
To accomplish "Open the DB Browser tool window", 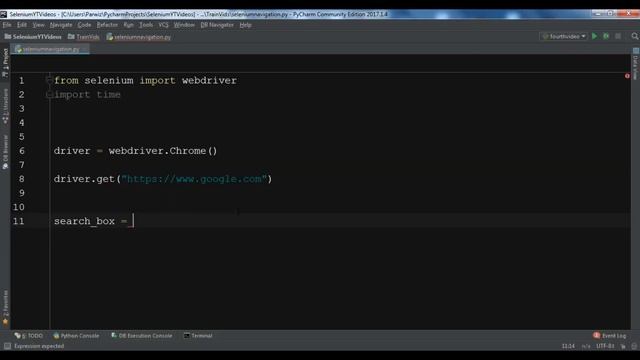I will pos(5,152).
